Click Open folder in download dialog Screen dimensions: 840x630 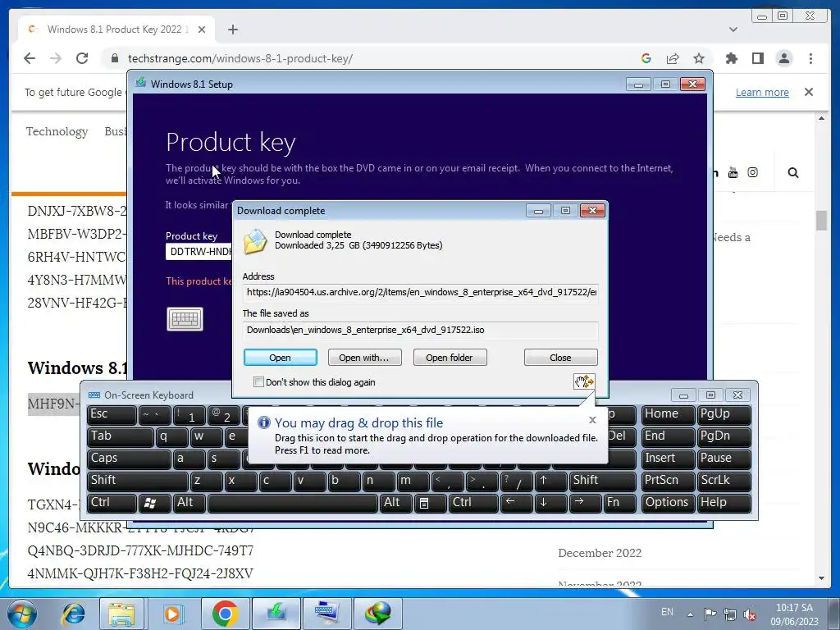point(450,358)
